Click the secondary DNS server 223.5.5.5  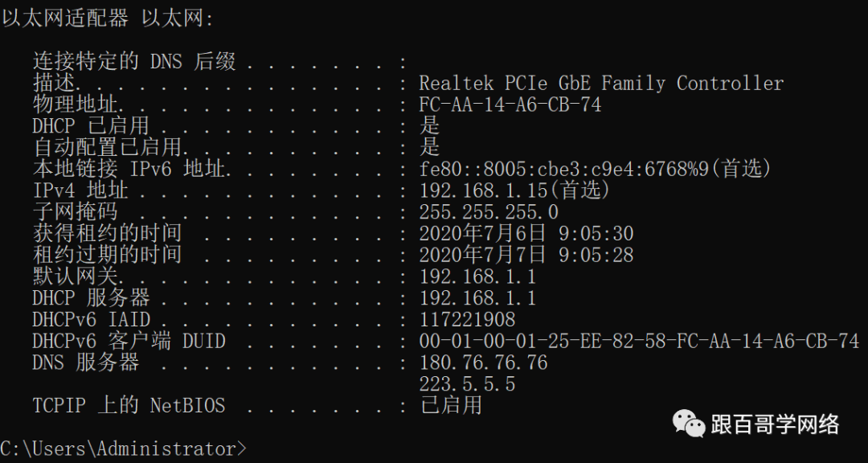[x=467, y=384]
